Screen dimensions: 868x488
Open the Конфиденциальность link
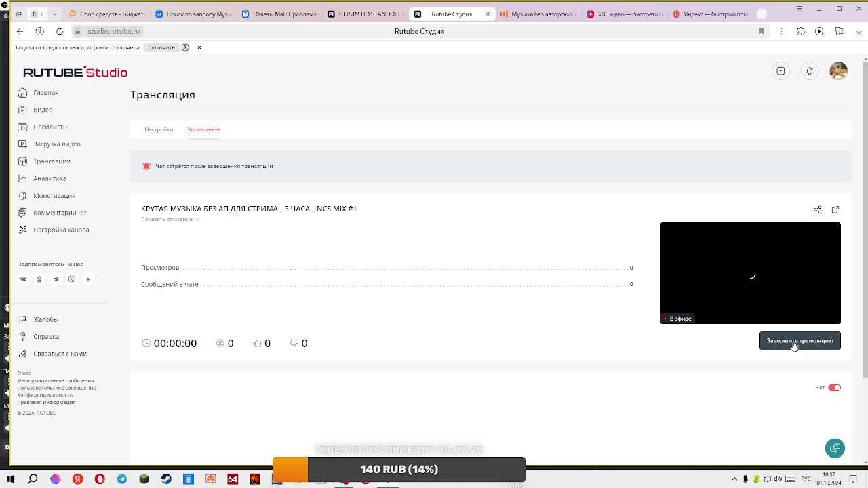45,395
